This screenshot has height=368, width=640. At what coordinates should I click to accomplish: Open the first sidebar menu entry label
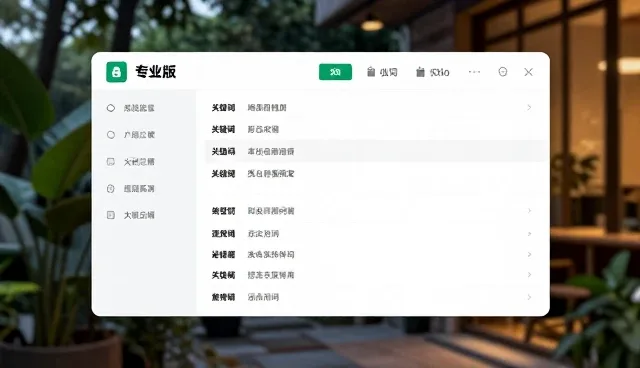pos(139,108)
